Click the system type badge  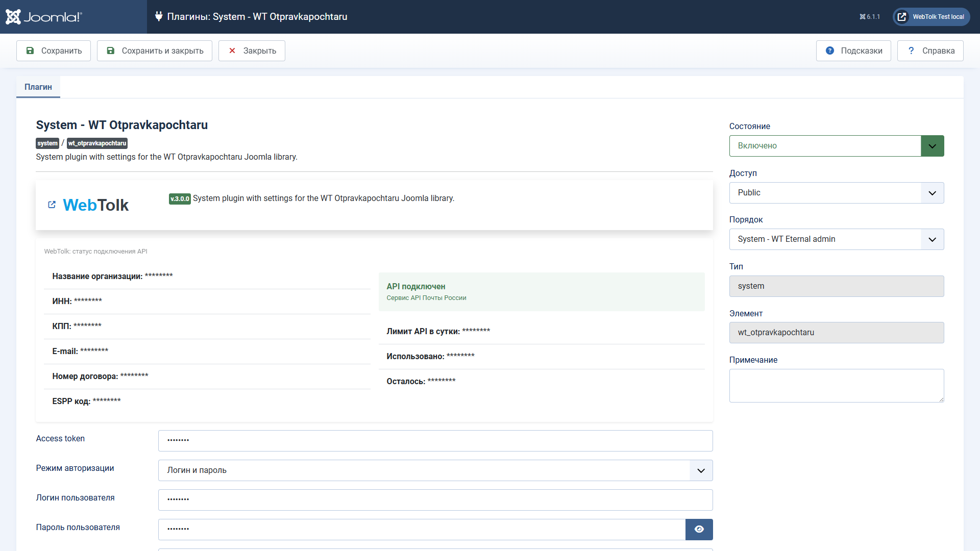pyautogui.click(x=47, y=143)
